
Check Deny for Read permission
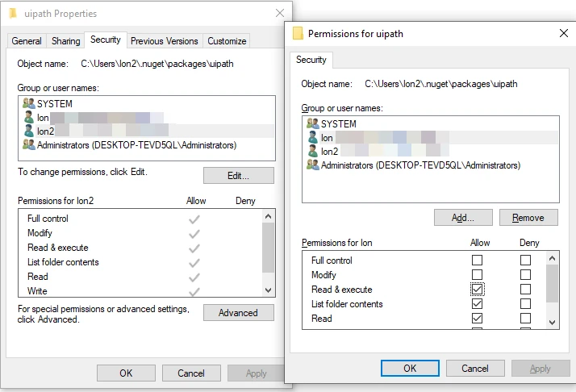coord(525,318)
